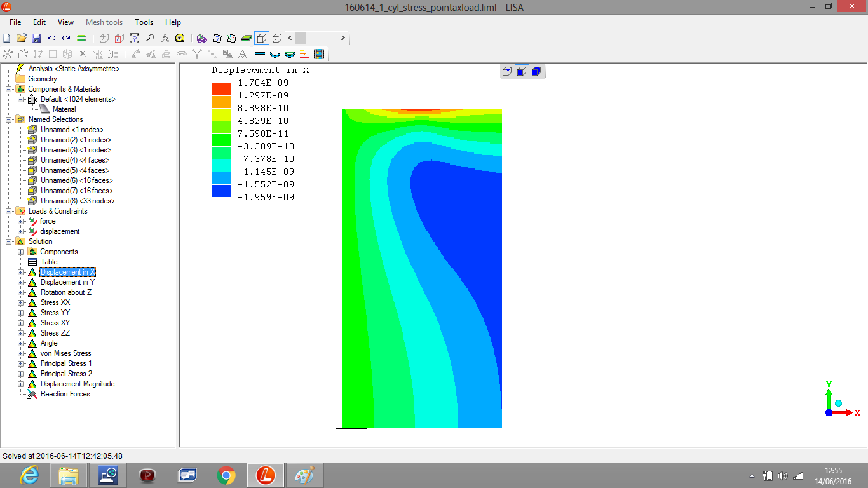Viewport: 868px width, 488px height.
Task: Collapse the Named Selections tree node
Action: [8, 119]
